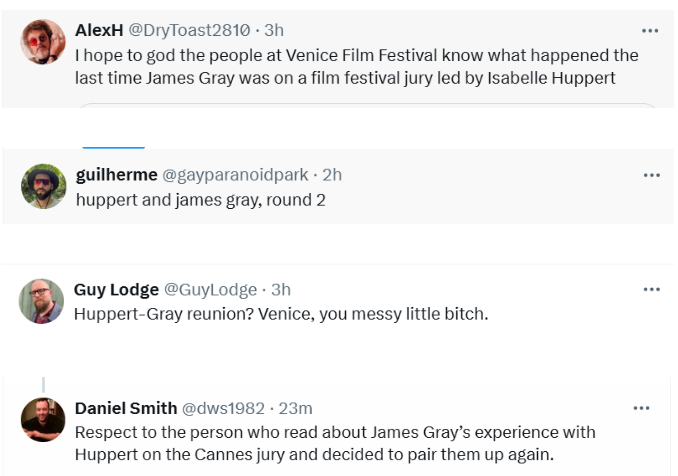Click Daniel Smith's profile picture
This screenshot has width=678, height=476.
(x=43, y=419)
